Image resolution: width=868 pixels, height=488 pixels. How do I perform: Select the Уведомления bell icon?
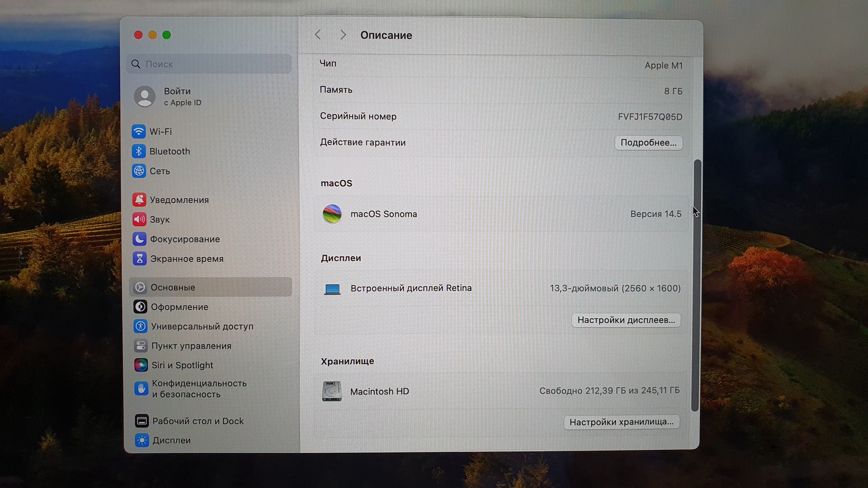pos(139,200)
